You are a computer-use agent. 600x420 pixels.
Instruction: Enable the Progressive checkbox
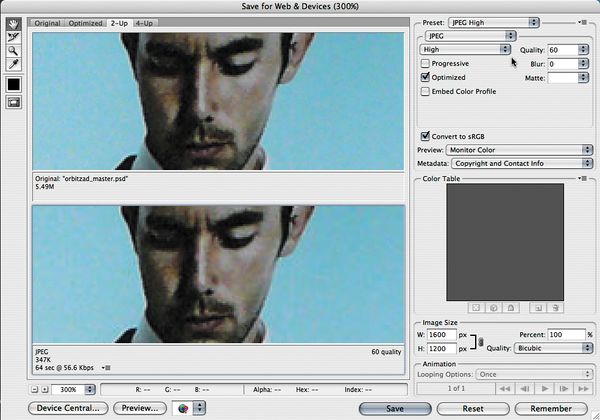tap(426, 63)
